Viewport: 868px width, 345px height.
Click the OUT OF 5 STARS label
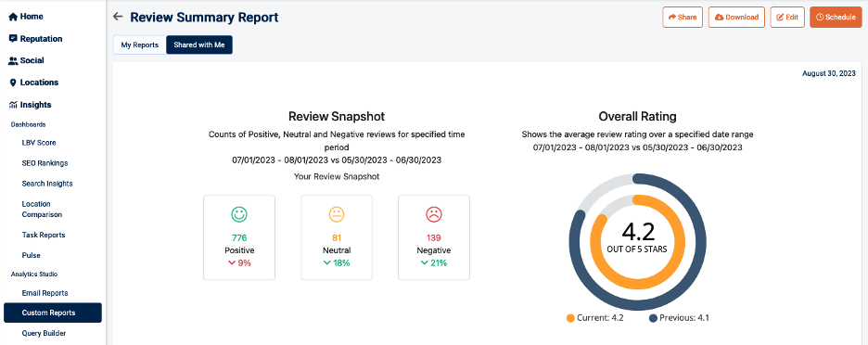637,249
